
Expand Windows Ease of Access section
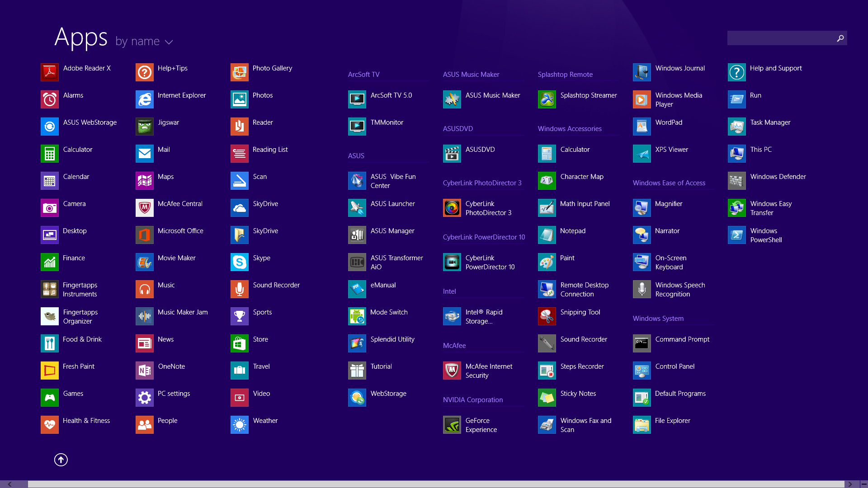tap(669, 183)
